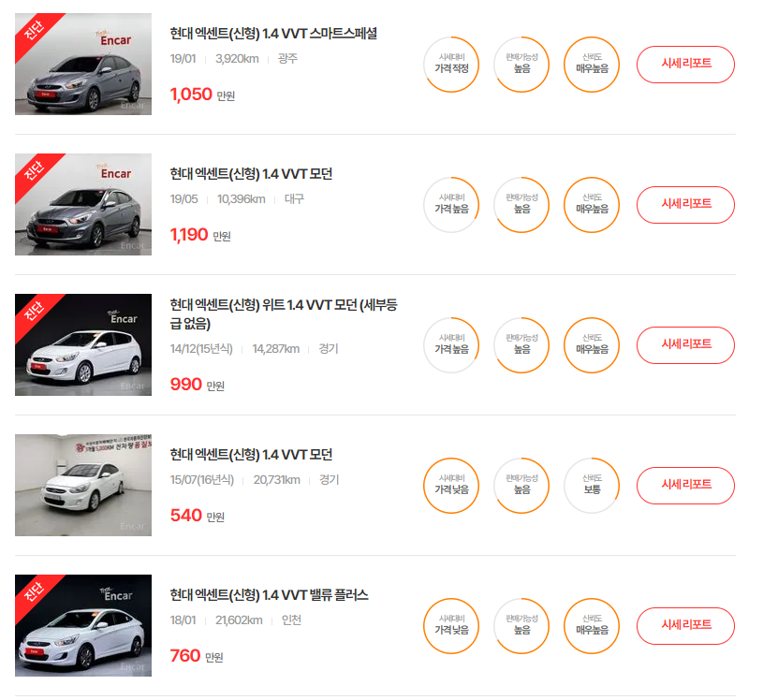The image size is (763, 700).
Task: Click the 540만원 white Accent car photo
Action: coord(83,486)
